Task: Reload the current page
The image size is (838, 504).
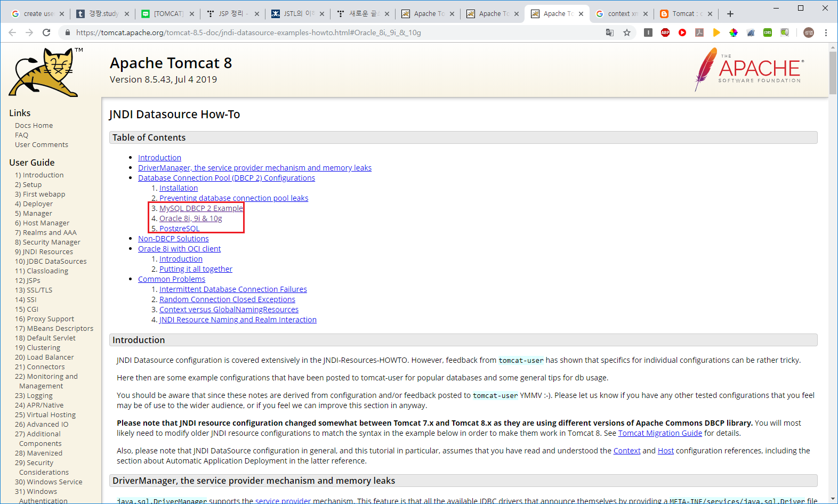Action: click(46, 32)
